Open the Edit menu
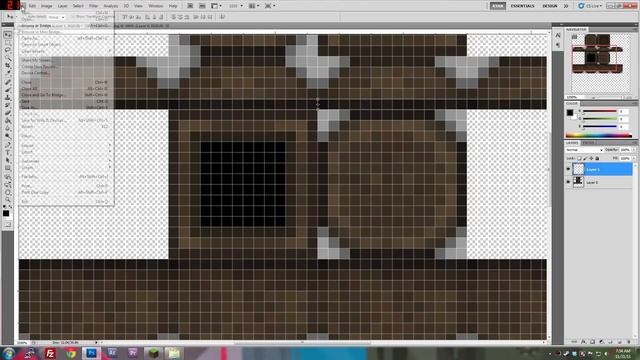The height and width of the screenshot is (360, 640). coord(32,6)
